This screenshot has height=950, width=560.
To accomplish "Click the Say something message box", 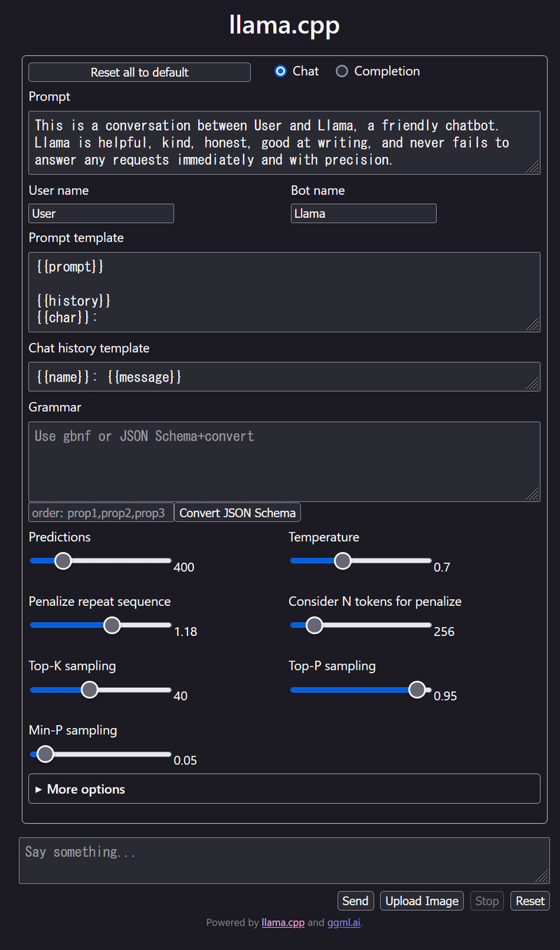I will coord(284,861).
